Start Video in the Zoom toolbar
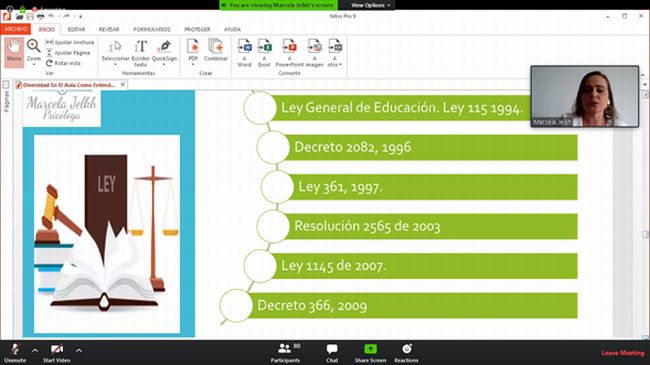 click(56, 353)
